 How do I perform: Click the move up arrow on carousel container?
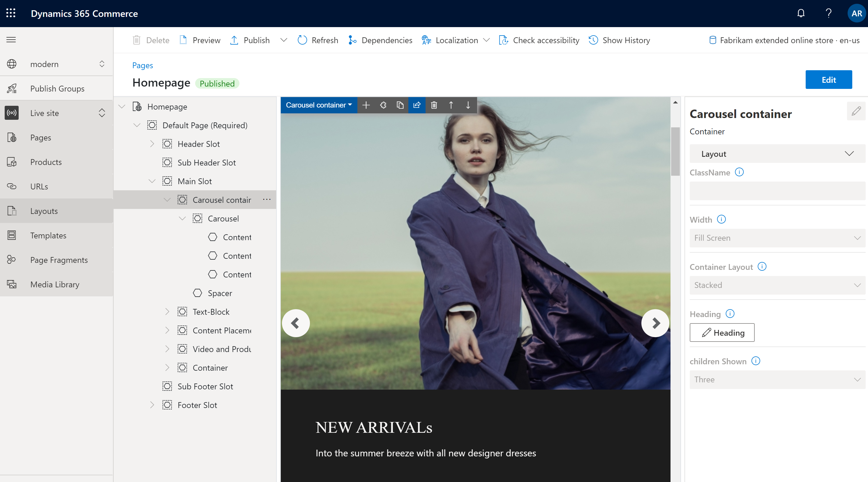point(451,105)
